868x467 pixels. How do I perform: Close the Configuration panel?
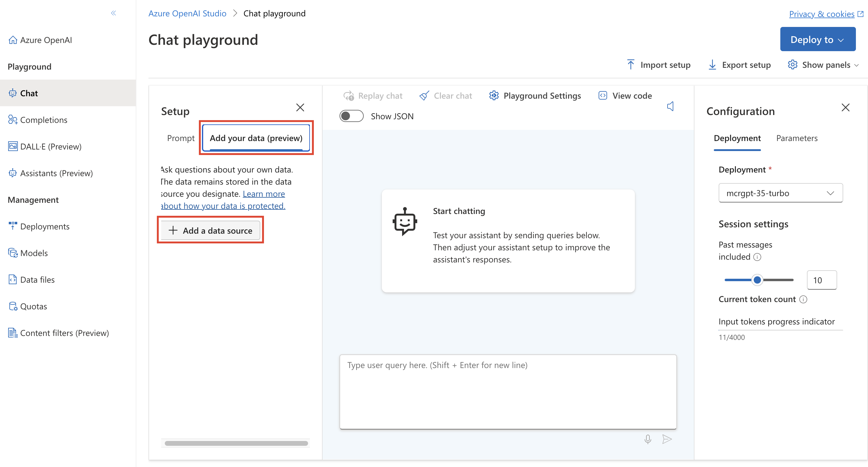[x=845, y=108]
